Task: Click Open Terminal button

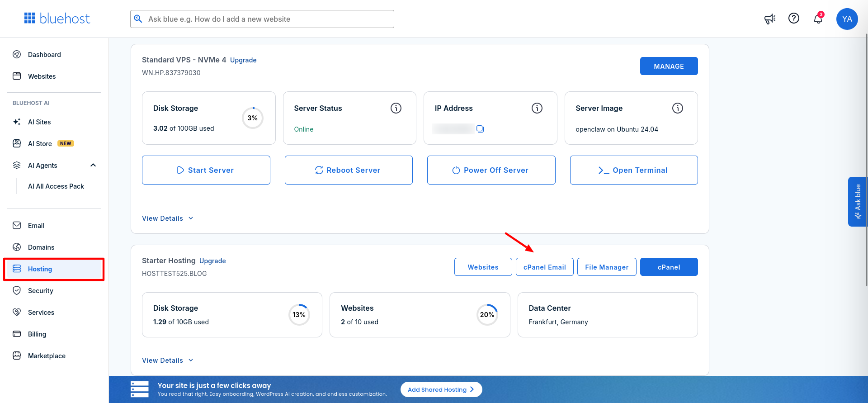Action: (x=634, y=170)
